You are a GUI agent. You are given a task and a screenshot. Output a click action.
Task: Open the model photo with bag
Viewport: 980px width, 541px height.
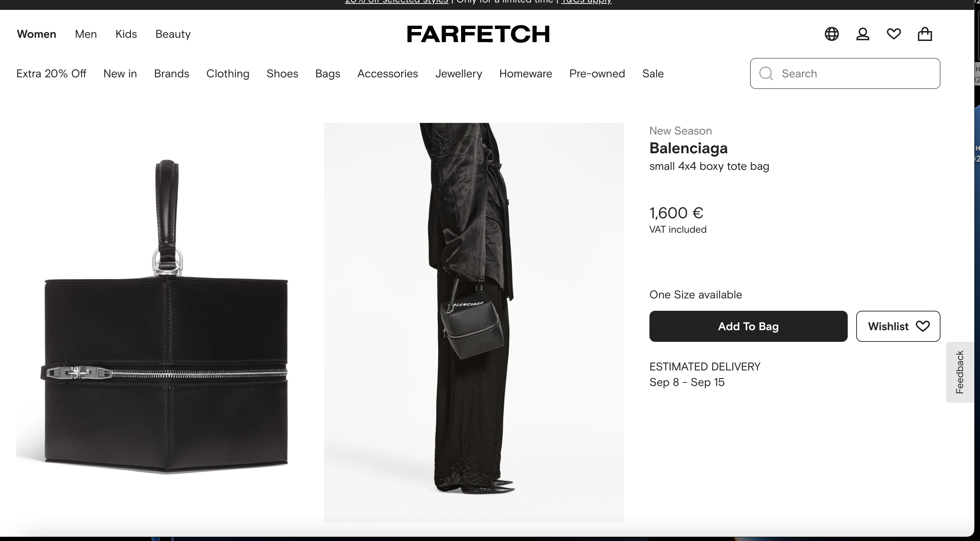pos(474,322)
